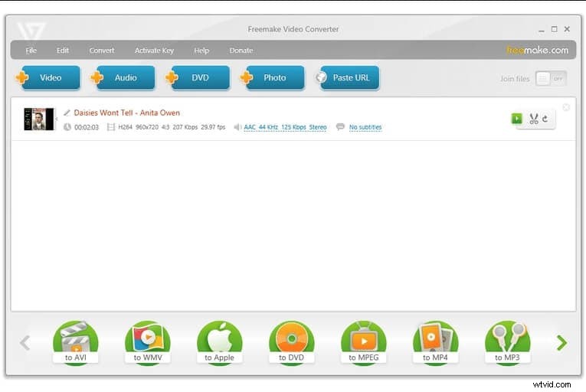
Task: Open the Activate Key menu
Action: coord(154,51)
